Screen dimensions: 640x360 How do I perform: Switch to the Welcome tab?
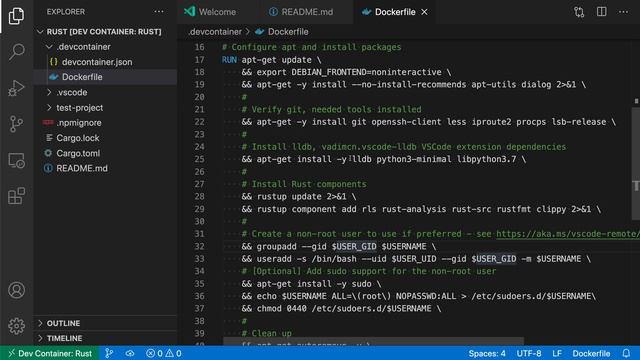[210, 12]
